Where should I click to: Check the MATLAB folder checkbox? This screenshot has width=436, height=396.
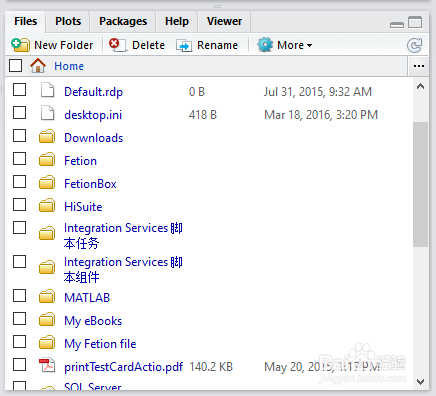[x=20, y=295]
